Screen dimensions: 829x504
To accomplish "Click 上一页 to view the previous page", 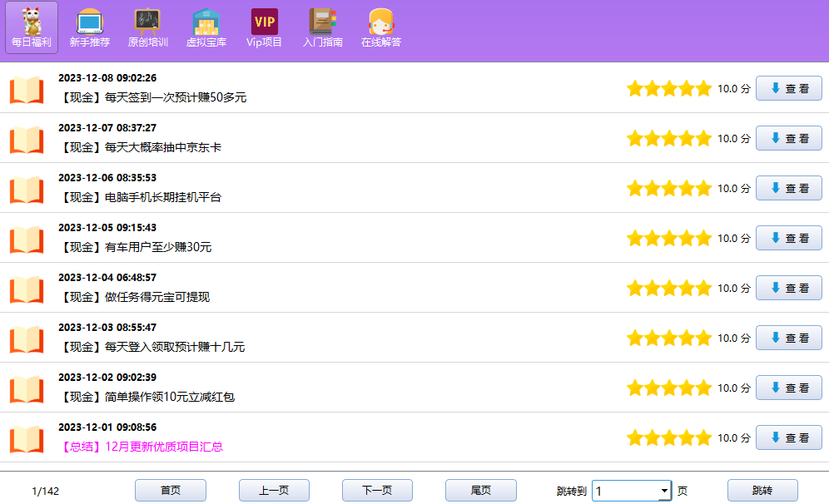I will [x=274, y=491].
